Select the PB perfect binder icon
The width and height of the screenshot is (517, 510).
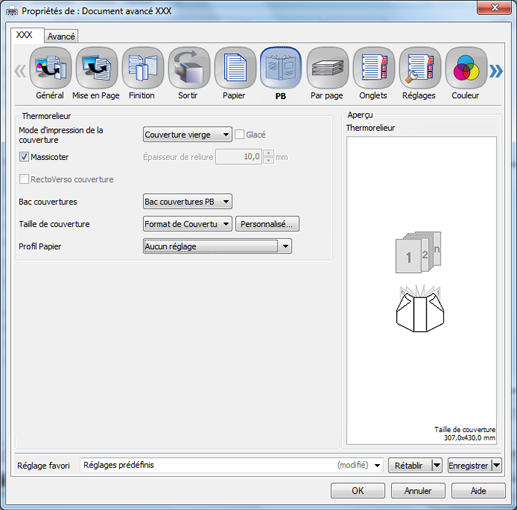(x=281, y=68)
